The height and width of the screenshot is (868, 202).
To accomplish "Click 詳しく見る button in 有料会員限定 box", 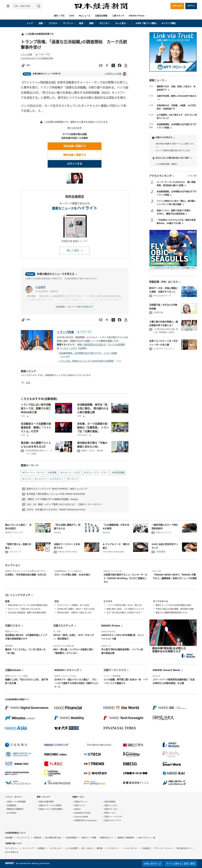I will point(74,250).
